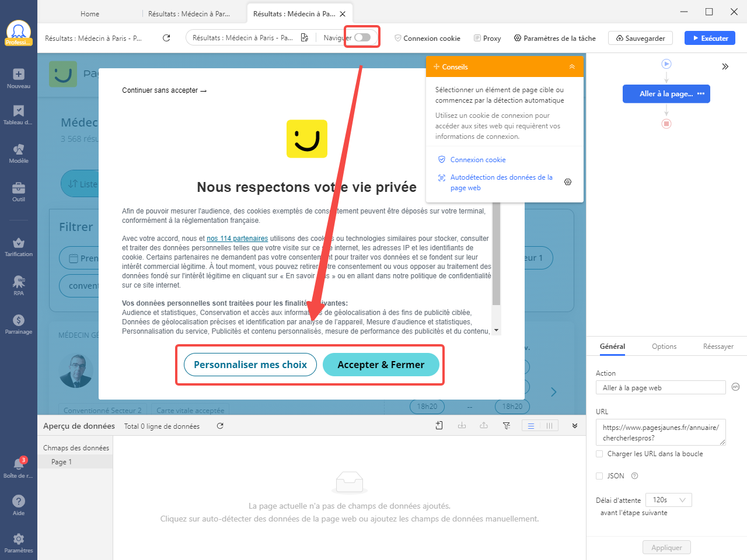Click the Professional account avatar
The height and width of the screenshot is (560, 747).
(x=19, y=33)
